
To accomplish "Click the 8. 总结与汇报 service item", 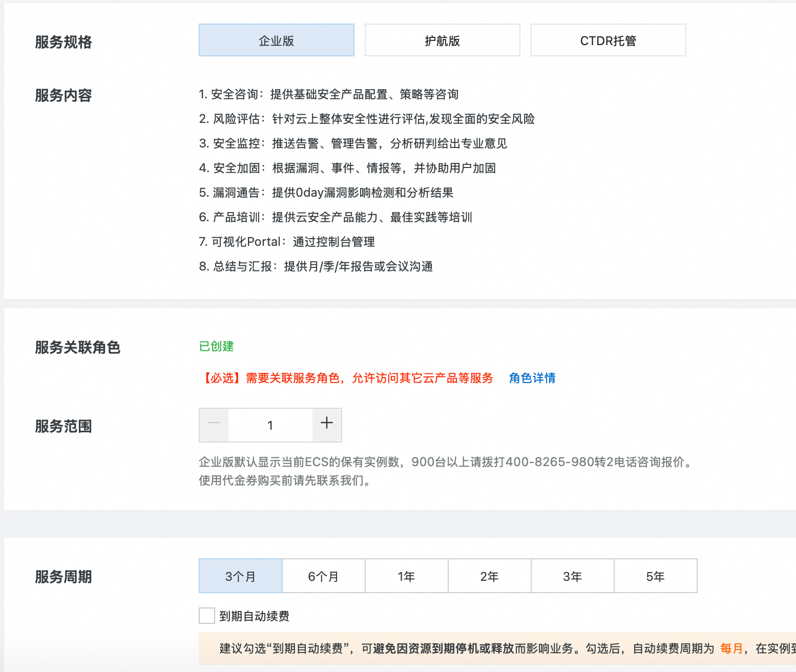I will 316,266.
